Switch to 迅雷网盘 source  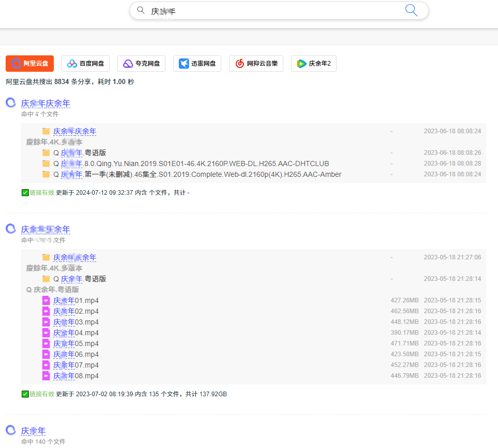coord(197,64)
